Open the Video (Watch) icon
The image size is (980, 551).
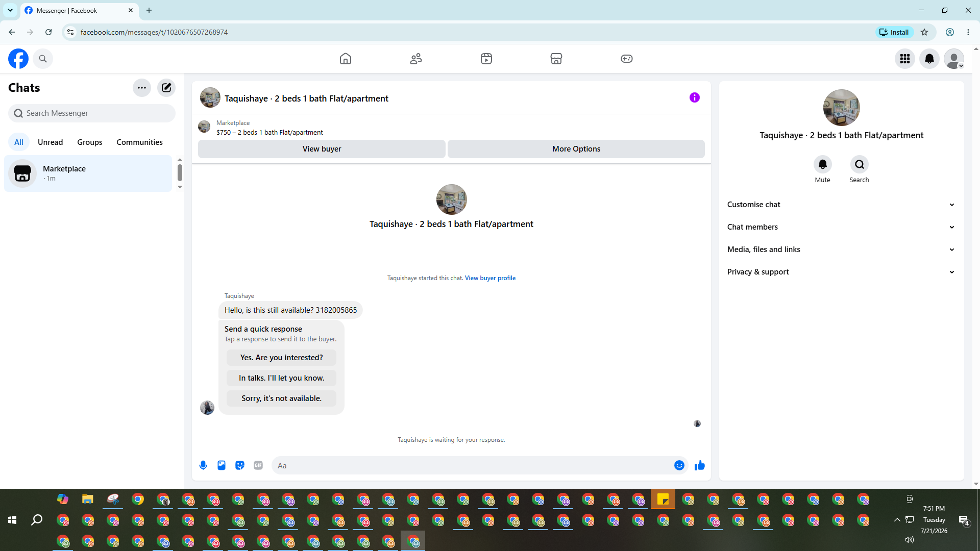(486, 59)
